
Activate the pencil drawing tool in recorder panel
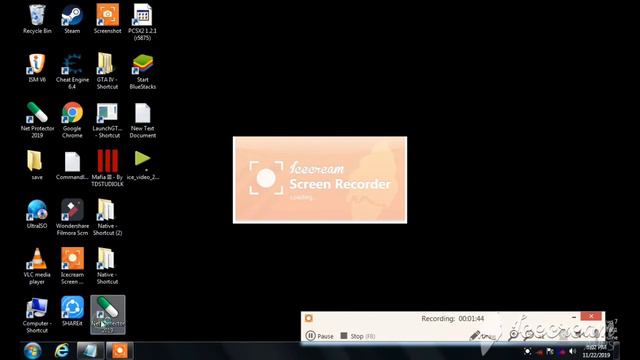click(x=475, y=336)
